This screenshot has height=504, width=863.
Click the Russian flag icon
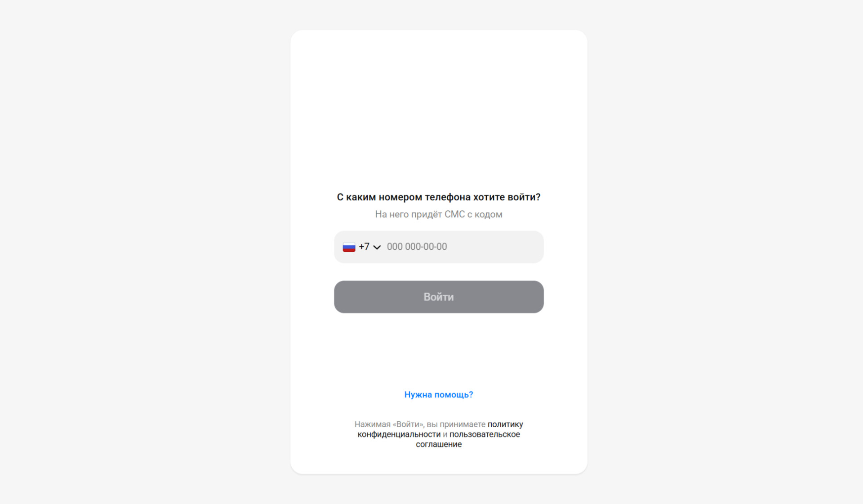point(349,247)
